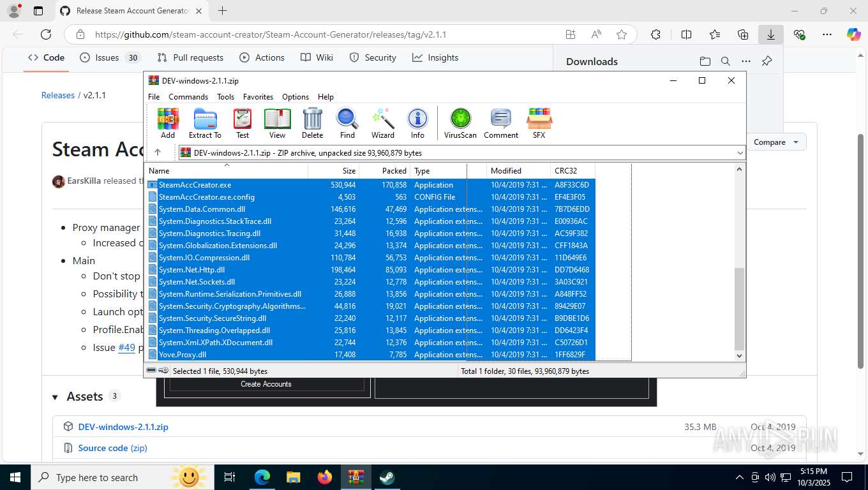Open the Help menu in WinRAR
Viewport: 868px width, 490px height.
pyautogui.click(x=325, y=97)
